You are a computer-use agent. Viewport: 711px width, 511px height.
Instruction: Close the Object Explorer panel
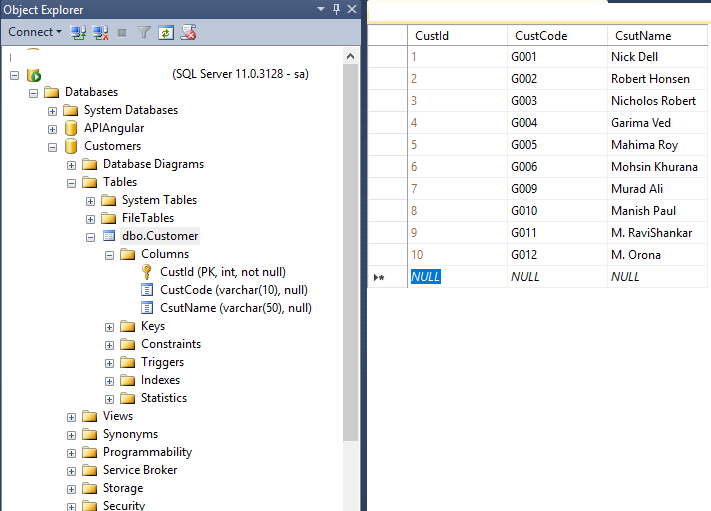pyautogui.click(x=352, y=9)
